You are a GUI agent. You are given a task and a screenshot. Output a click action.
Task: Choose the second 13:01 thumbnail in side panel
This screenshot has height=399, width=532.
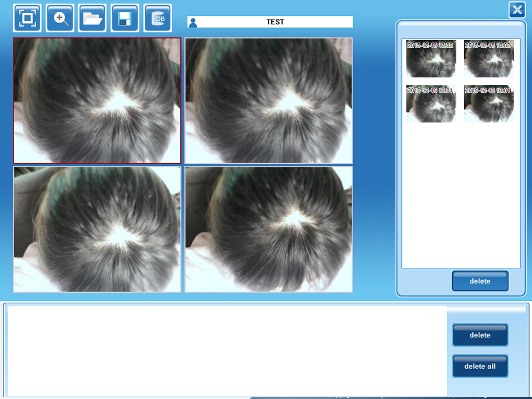pyautogui.click(x=489, y=104)
